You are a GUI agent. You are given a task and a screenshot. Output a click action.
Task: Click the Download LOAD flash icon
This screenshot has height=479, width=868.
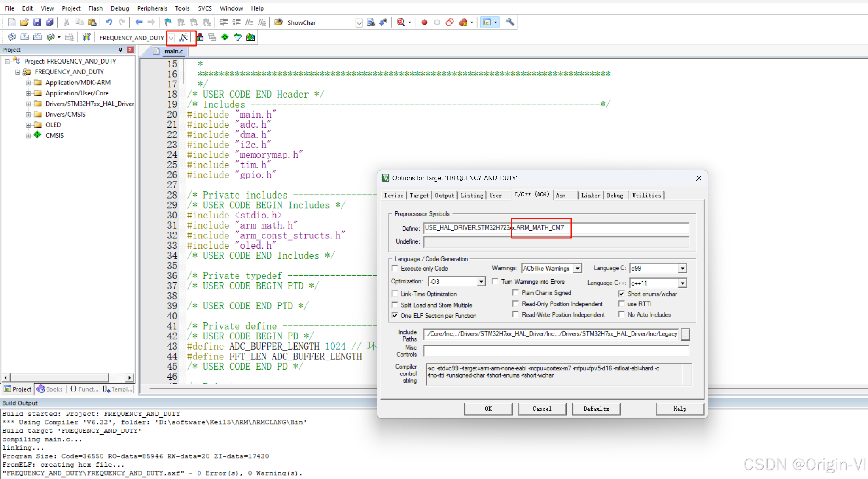86,37
